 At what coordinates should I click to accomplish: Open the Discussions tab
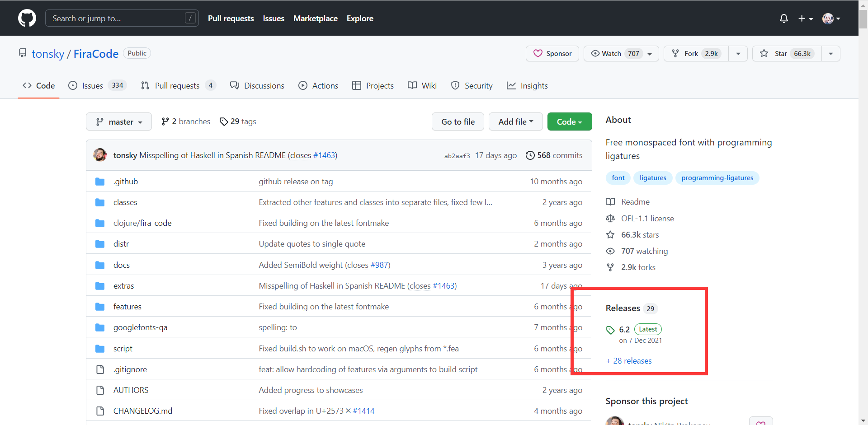(257, 86)
